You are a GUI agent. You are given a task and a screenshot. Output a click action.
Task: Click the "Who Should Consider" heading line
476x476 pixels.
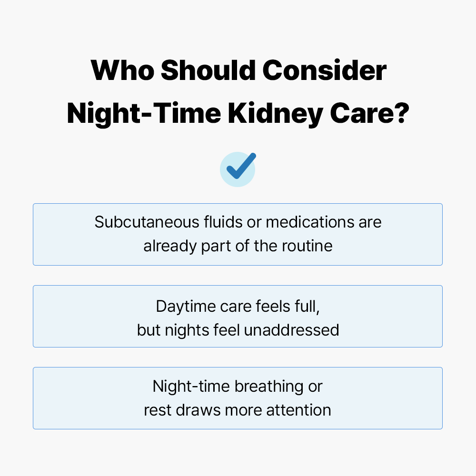(238, 71)
